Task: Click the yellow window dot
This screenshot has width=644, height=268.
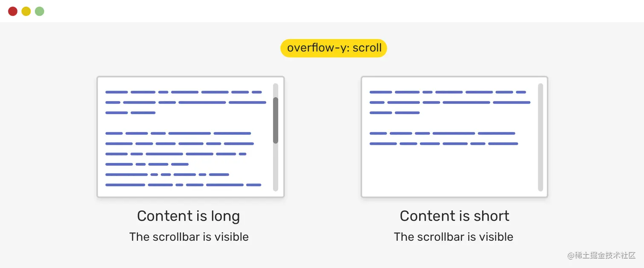Action: [x=26, y=11]
